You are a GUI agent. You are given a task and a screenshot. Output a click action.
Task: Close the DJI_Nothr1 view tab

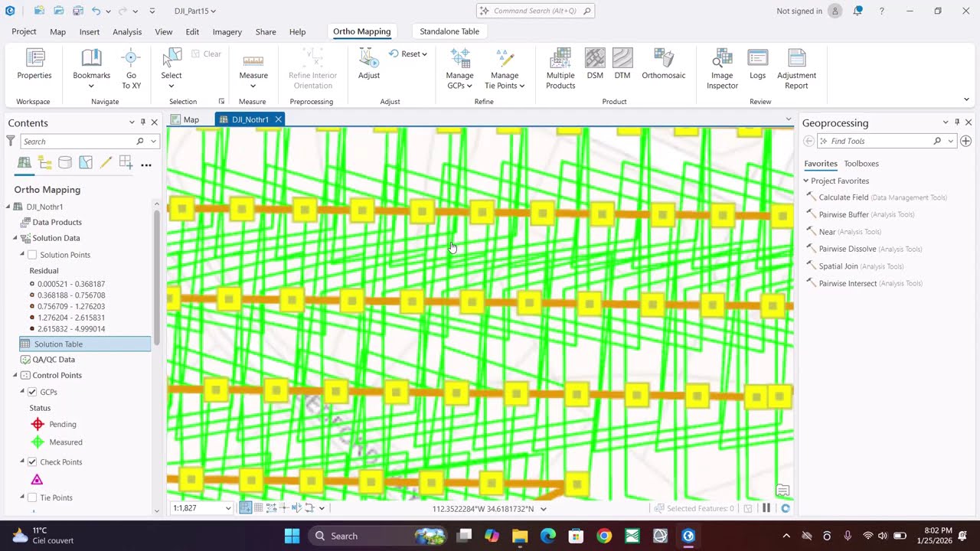point(279,119)
